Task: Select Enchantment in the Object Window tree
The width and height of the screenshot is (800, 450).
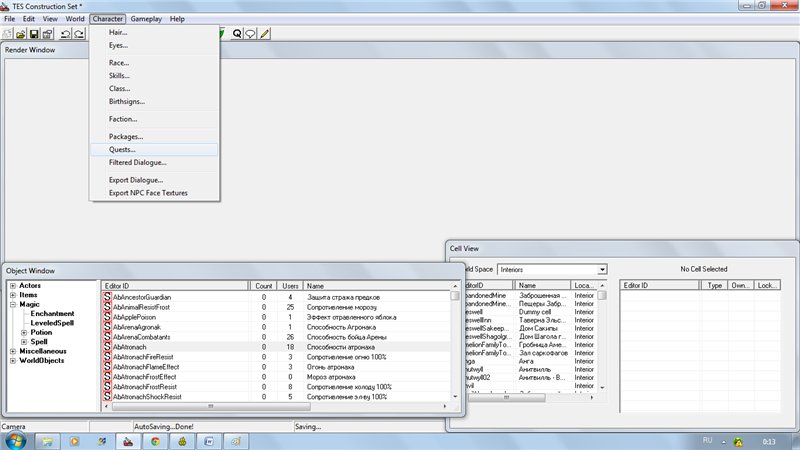Action: (52, 314)
